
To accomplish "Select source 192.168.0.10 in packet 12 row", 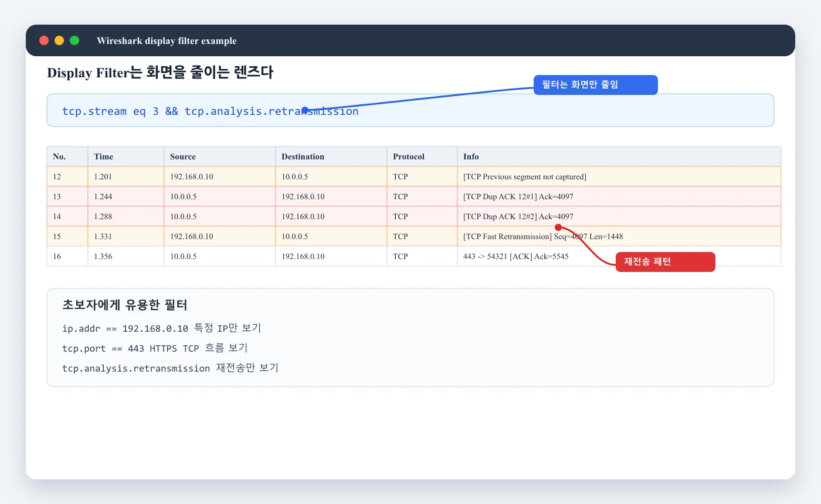I will coord(220,176).
